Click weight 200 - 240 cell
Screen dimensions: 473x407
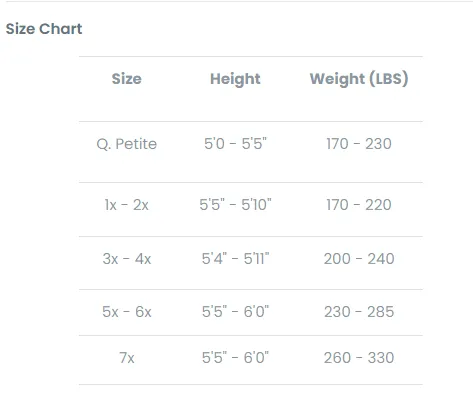point(359,259)
